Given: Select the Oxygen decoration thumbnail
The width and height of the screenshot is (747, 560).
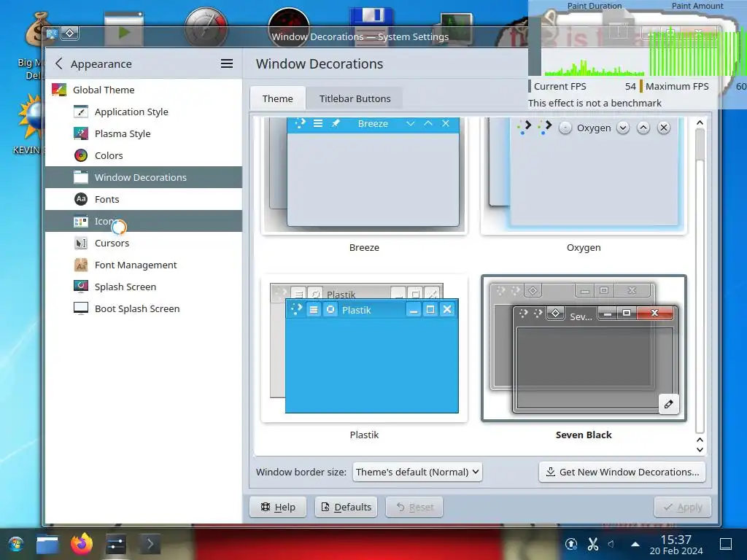Looking at the screenshot, I should 584,175.
